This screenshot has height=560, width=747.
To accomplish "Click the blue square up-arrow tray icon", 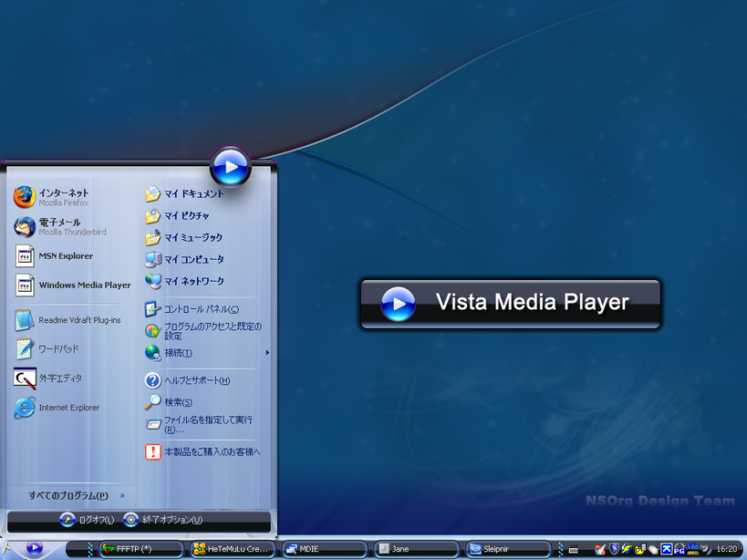I will coord(667,549).
